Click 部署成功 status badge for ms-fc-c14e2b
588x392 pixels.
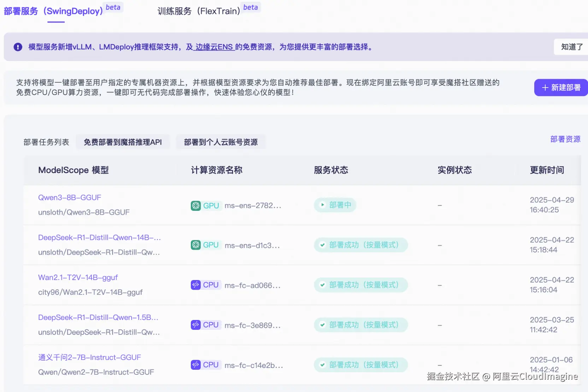(361, 364)
